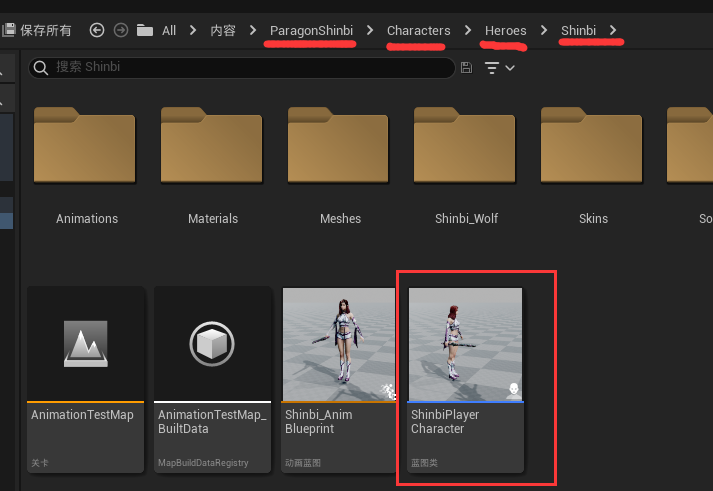This screenshot has width=713, height=491.
Task: Click the Animations folder label
Action: [87, 219]
